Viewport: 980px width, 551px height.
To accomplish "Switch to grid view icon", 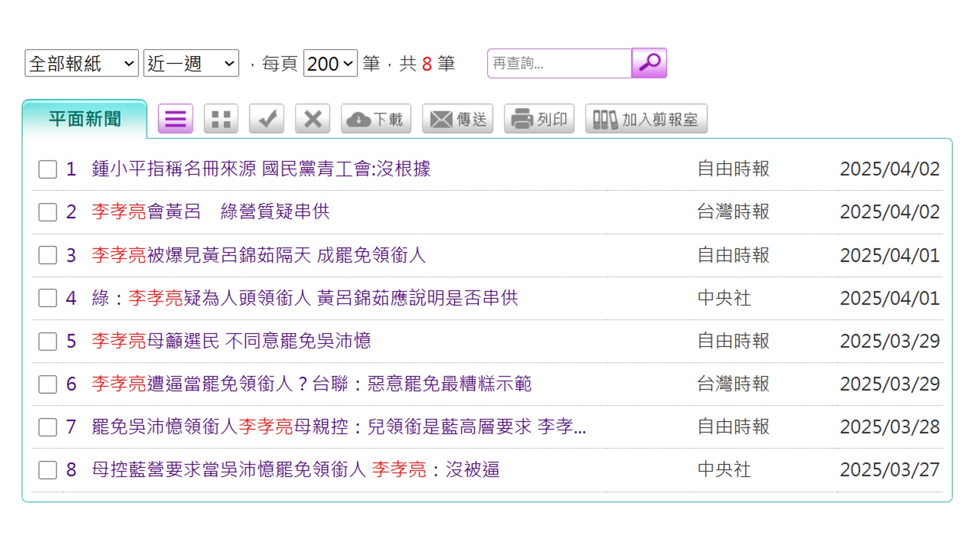I will pos(221,119).
